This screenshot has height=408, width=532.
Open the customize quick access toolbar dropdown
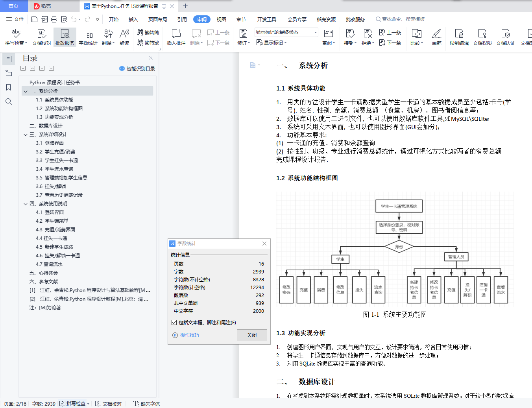(x=97, y=19)
